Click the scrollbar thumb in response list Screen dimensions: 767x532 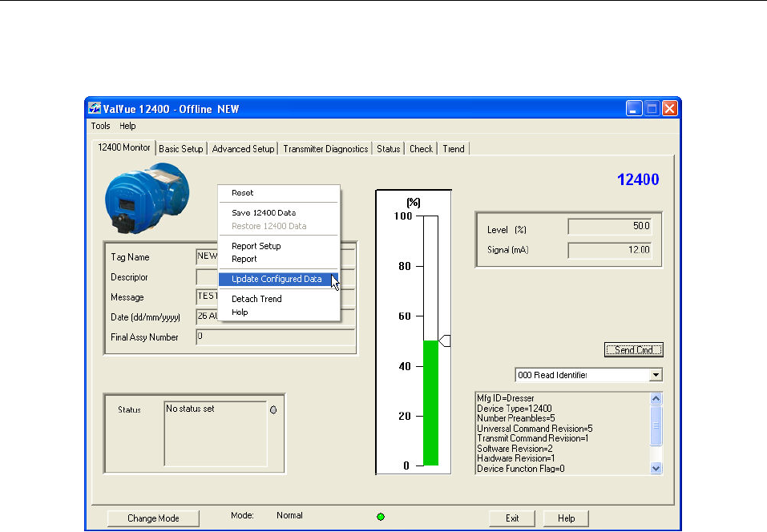tap(656, 425)
